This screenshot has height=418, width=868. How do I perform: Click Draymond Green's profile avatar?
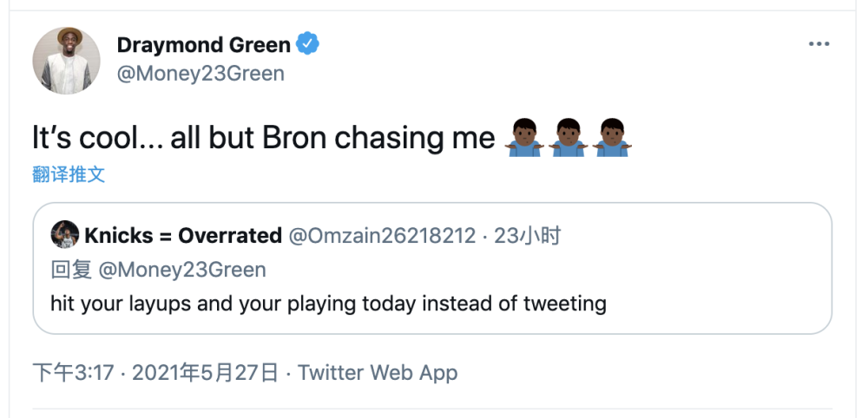coord(66,61)
